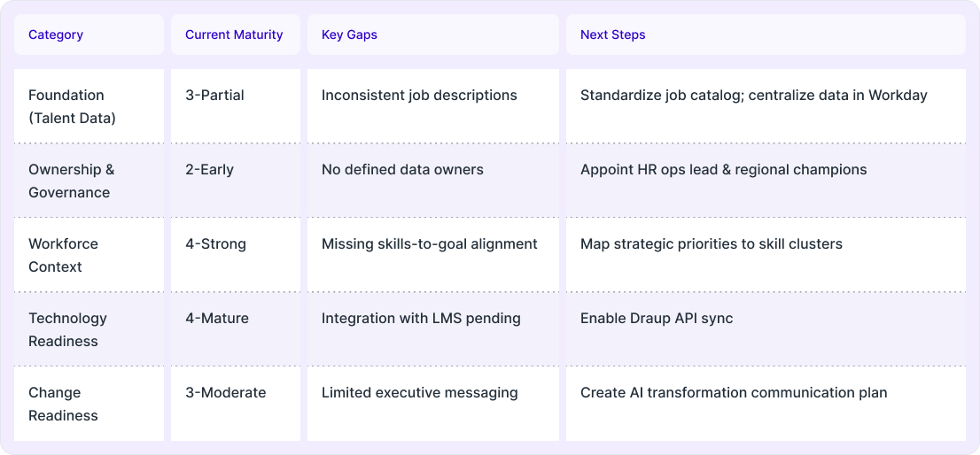
Task: Select the Ownership & Governance category cell
Action: [x=89, y=181]
